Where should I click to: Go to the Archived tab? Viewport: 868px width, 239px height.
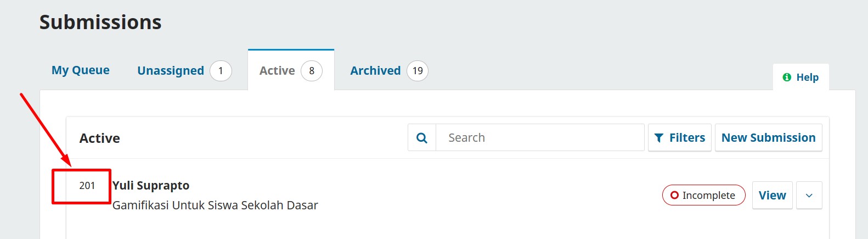coord(375,71)
